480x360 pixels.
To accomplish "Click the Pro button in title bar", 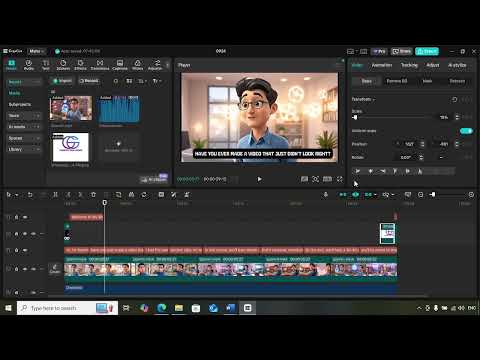I will 379,51.
